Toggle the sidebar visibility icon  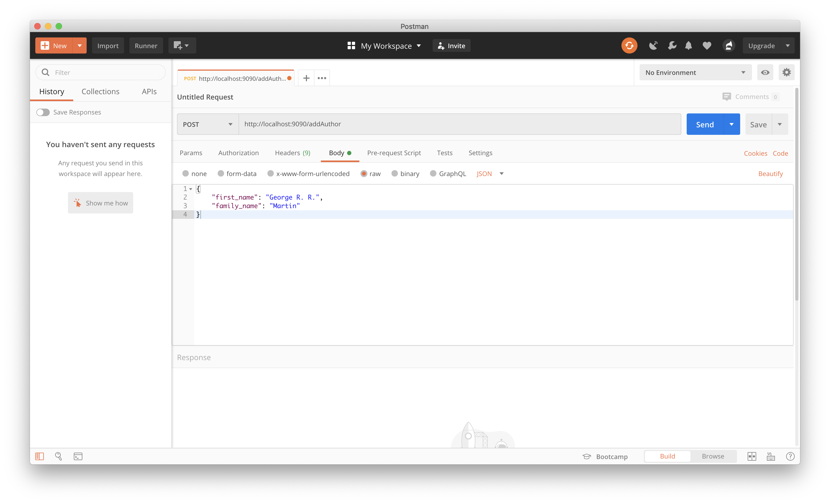click(39, 456)
